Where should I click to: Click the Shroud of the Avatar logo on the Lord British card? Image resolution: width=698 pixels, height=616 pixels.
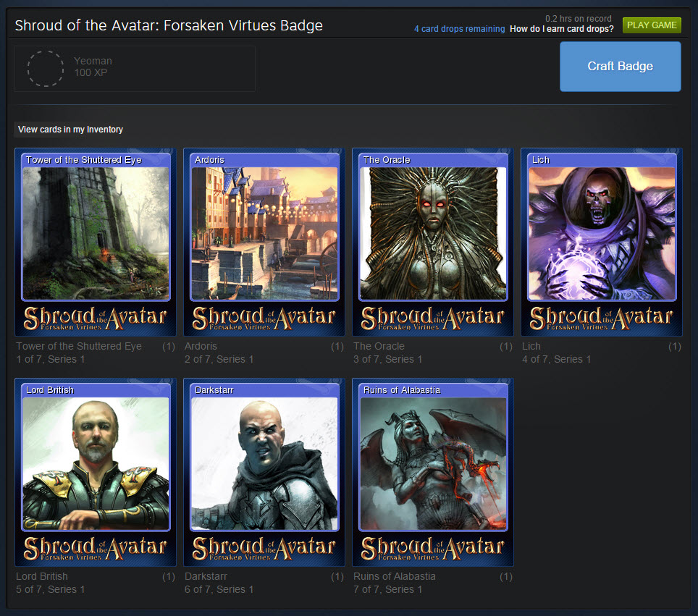(x=96, y=549)
